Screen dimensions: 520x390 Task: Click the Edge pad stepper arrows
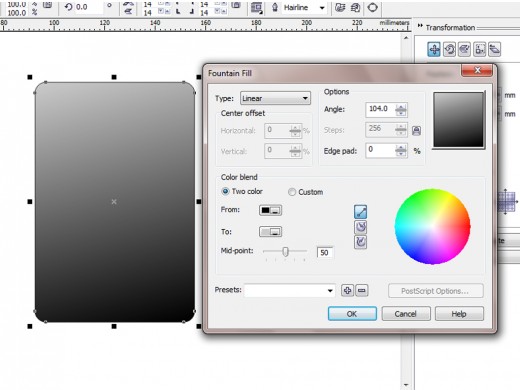pyautogui.click(x=401, y=151)
